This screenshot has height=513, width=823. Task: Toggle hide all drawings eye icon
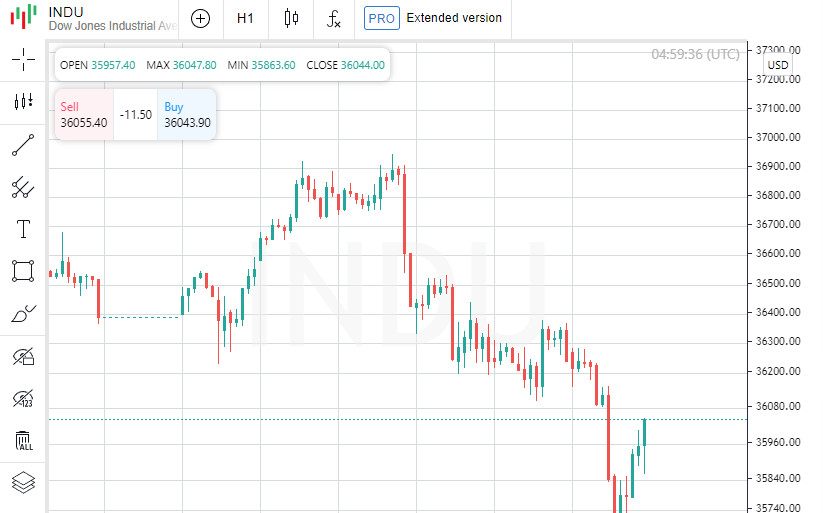(x=23, y=356)
